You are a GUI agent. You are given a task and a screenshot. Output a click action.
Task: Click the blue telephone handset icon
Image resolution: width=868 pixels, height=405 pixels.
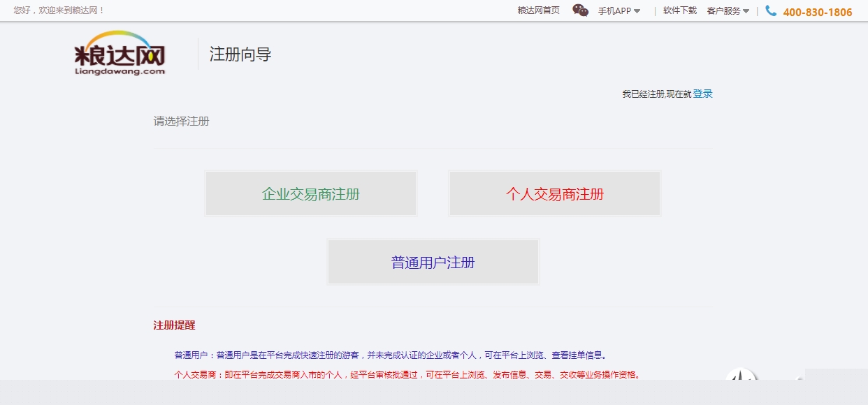click(x=771, y=11)
